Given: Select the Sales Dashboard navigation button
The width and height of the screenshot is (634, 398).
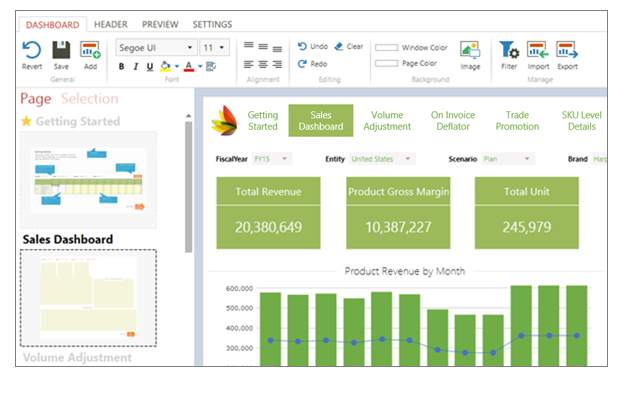Looking at the screenshot, I should pos(321,121).
